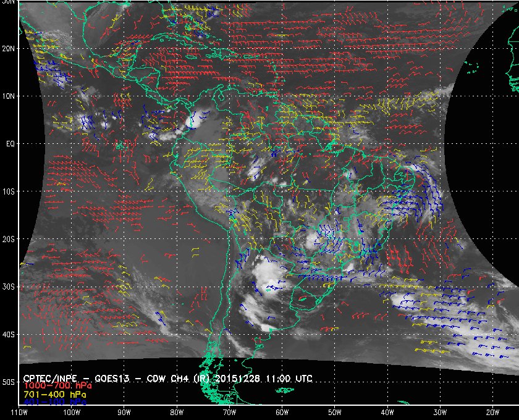Click the 100W longitude label
519x420 pixels.
pyautogui.click(x=72, y=413)
